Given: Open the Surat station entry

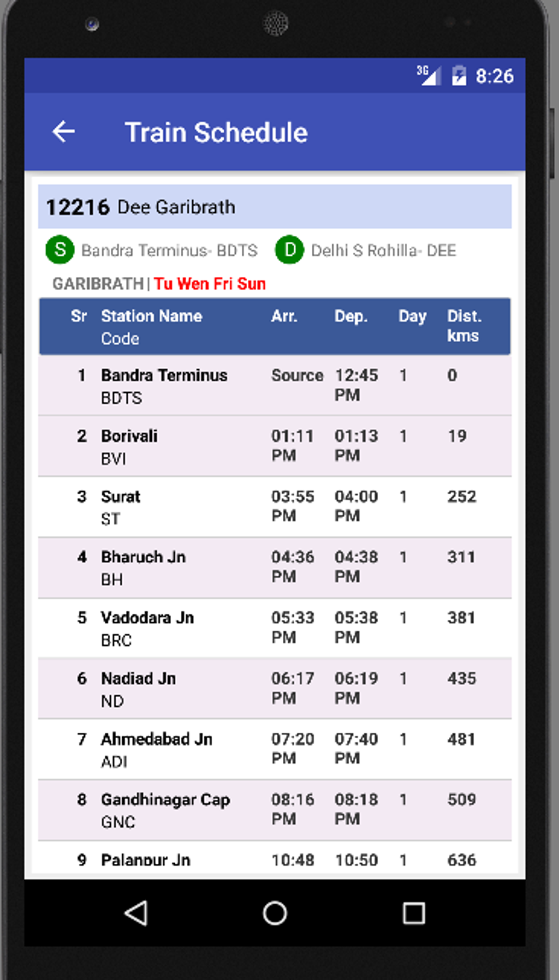Looking at the screenshot, I should pyautogui.click(x=274, y=507).
